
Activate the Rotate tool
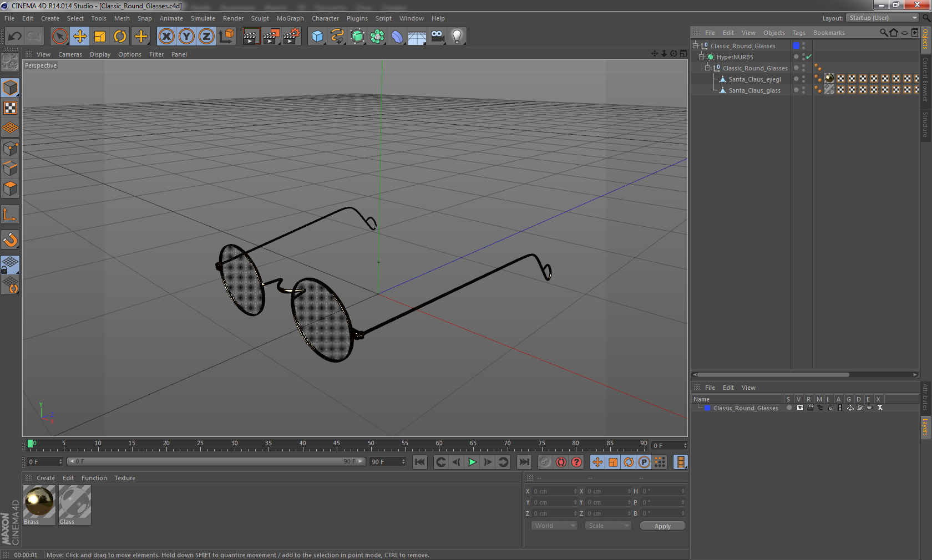(x=120, y=37)
